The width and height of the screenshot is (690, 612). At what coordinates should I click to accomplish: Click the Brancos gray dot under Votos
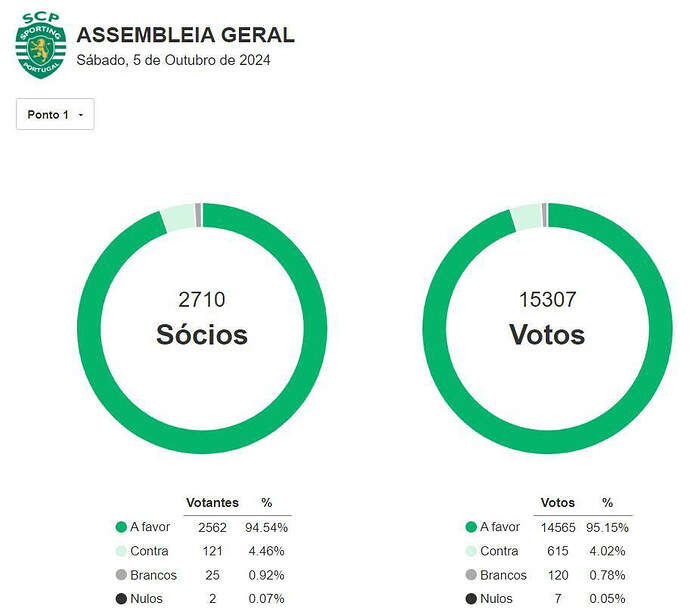[471, 575]
